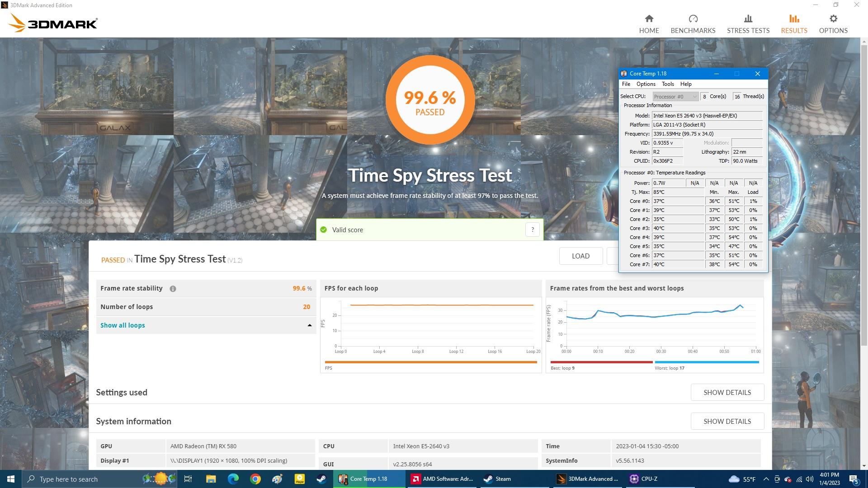Go to the 3DMark Home page

click(649, 24)
